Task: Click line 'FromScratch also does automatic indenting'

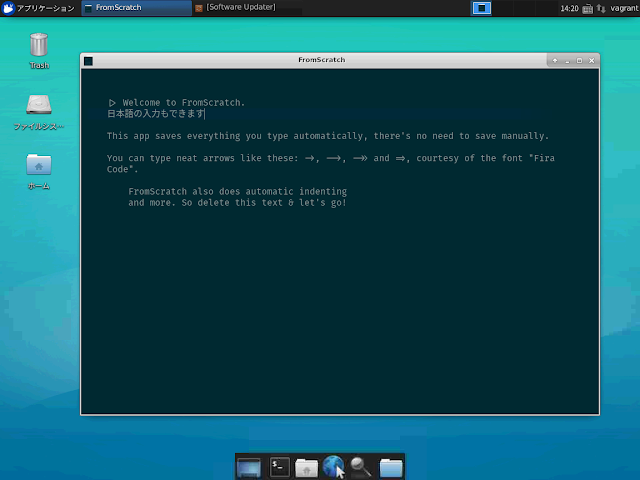Action: 238,191
